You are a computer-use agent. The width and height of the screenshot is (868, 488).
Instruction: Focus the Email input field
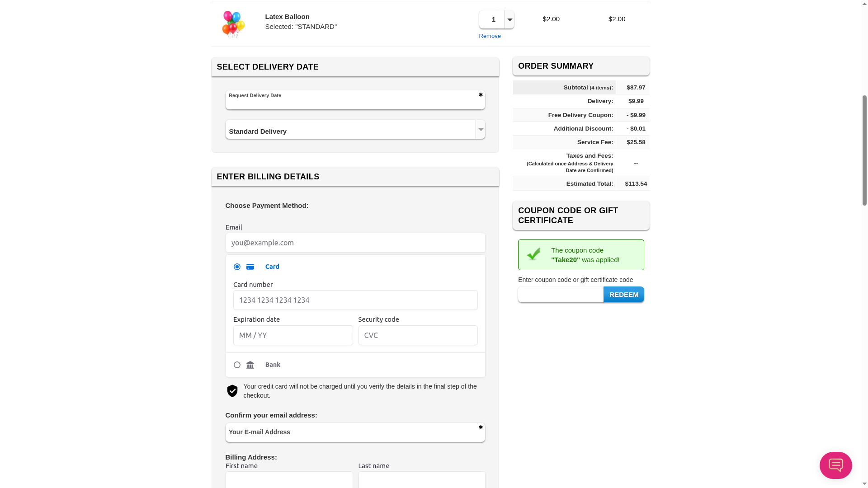355,243
